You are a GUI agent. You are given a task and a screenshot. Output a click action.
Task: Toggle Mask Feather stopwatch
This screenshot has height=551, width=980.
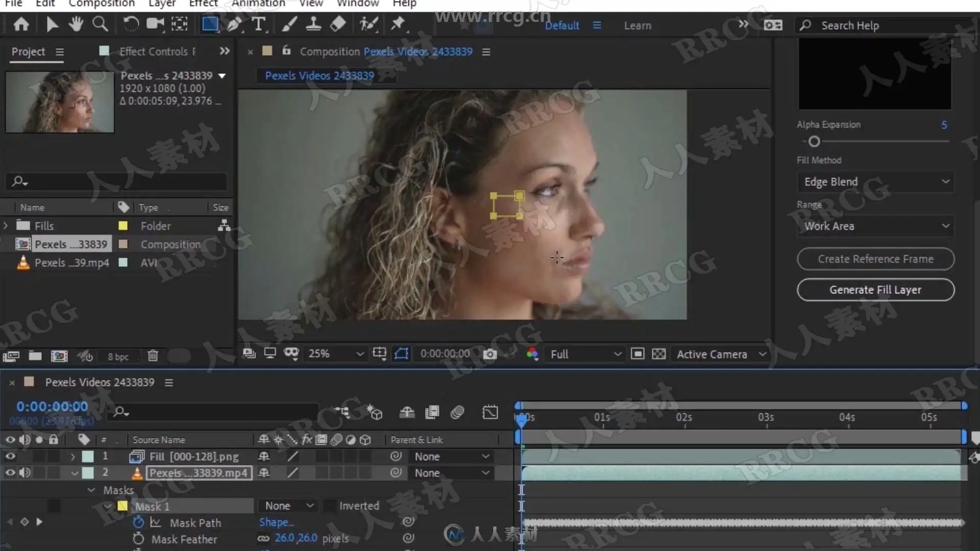tap(138, 539)
